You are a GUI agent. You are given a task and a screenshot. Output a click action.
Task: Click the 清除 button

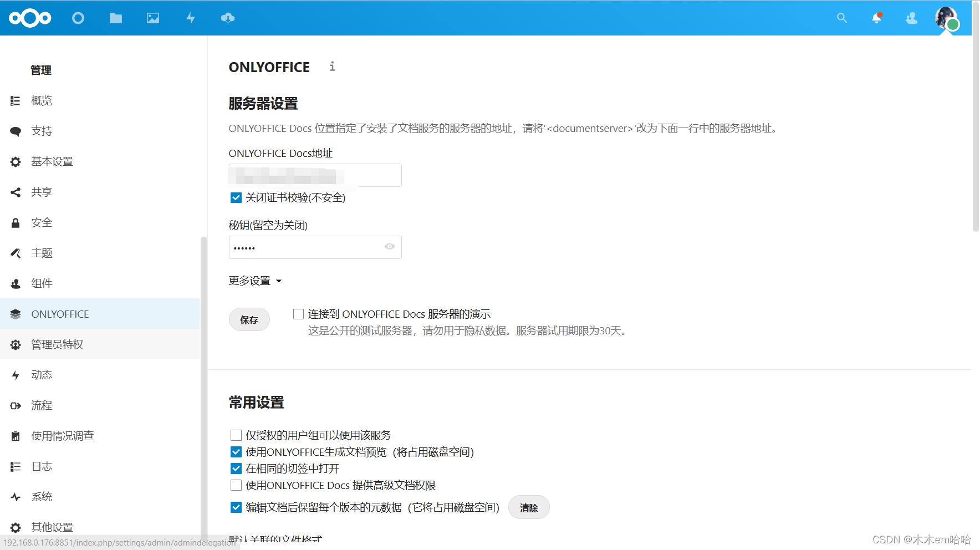[x=529, y=508]
